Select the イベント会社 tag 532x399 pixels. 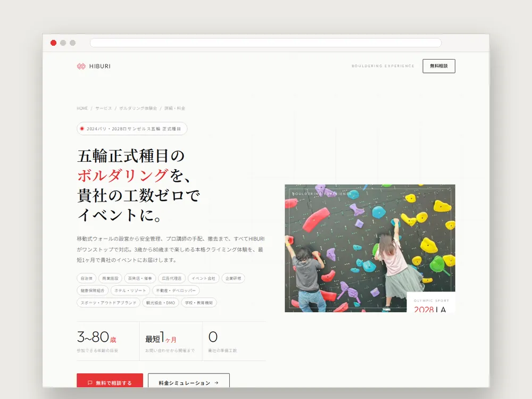[204, 278]
